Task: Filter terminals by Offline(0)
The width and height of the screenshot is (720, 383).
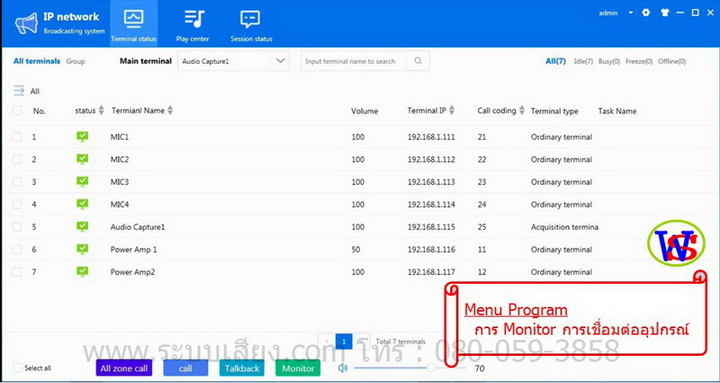Action: [x=672, y=61]
